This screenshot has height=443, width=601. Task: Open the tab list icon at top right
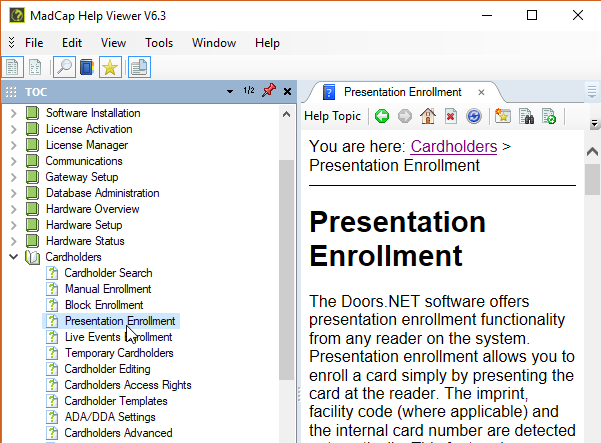[x=592, y=92]
